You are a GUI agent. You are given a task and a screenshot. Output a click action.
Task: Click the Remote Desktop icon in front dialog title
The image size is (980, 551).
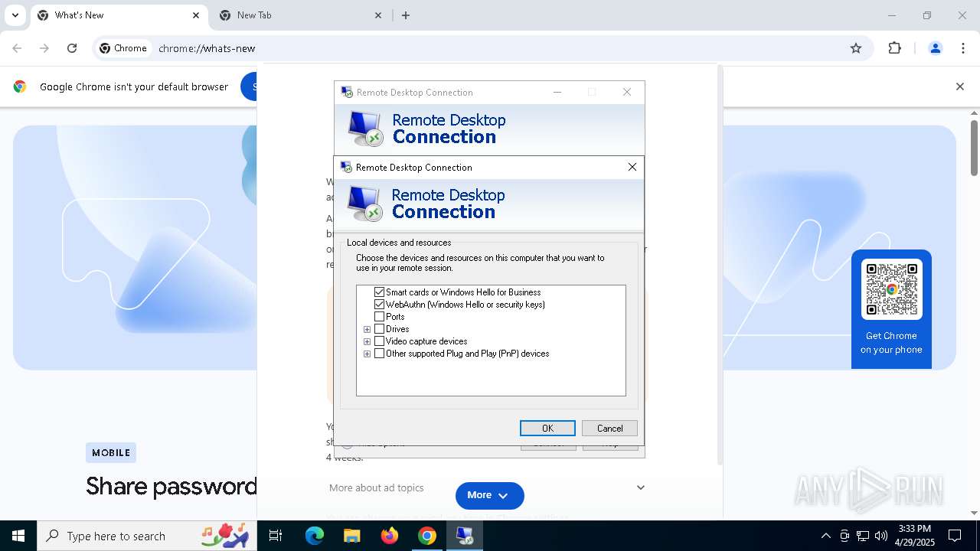[346, 167]
